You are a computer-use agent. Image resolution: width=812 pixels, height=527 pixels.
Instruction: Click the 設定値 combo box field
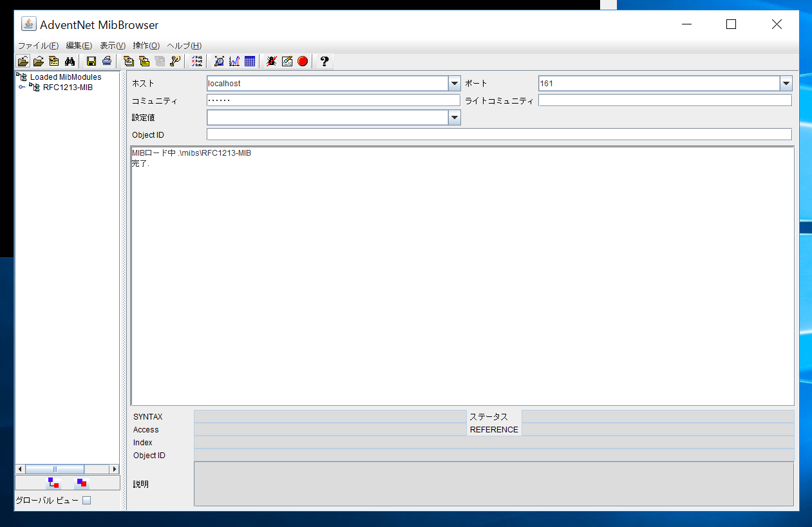click(x=328, y=117)
